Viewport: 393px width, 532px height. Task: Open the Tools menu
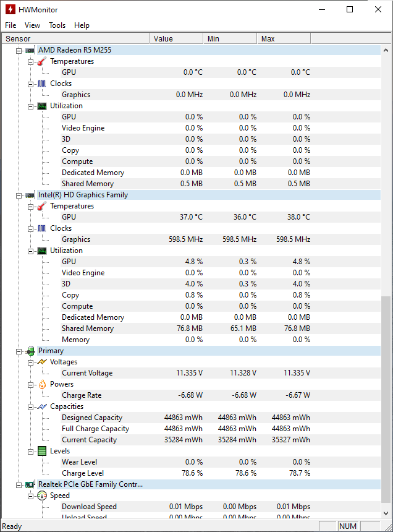click(x=57, y=25)
